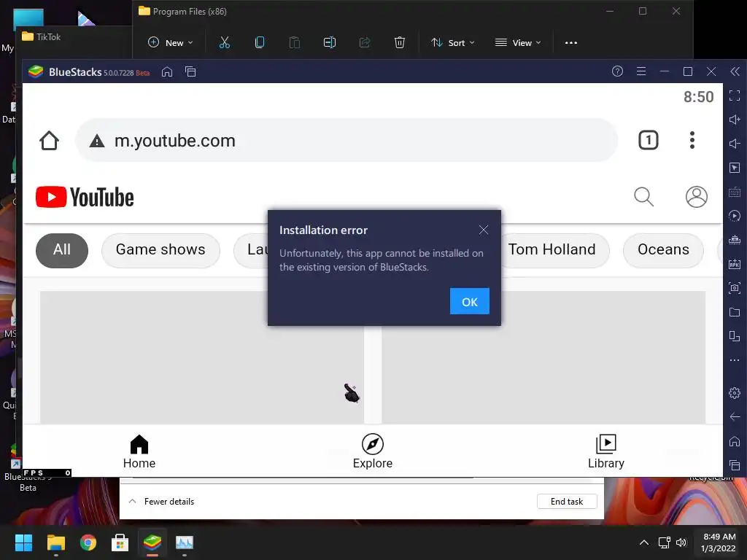The image size is (747, 560).
Task: Open Sort dropdown in File Explorer
Action: (452, 43)
